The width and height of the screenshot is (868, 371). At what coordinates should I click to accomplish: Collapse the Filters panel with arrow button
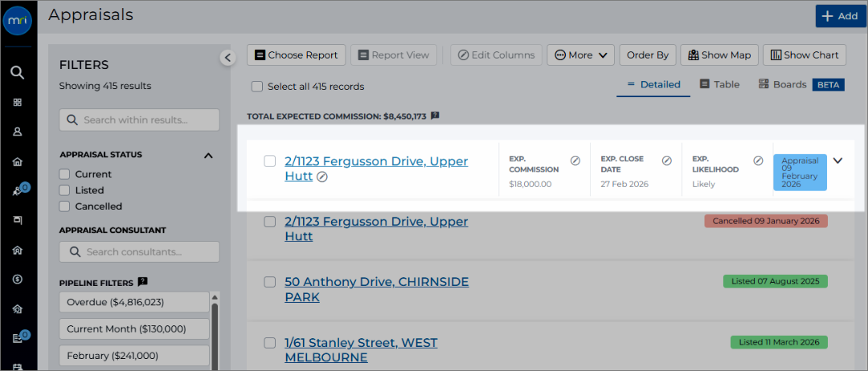click(x=228, y=57)
